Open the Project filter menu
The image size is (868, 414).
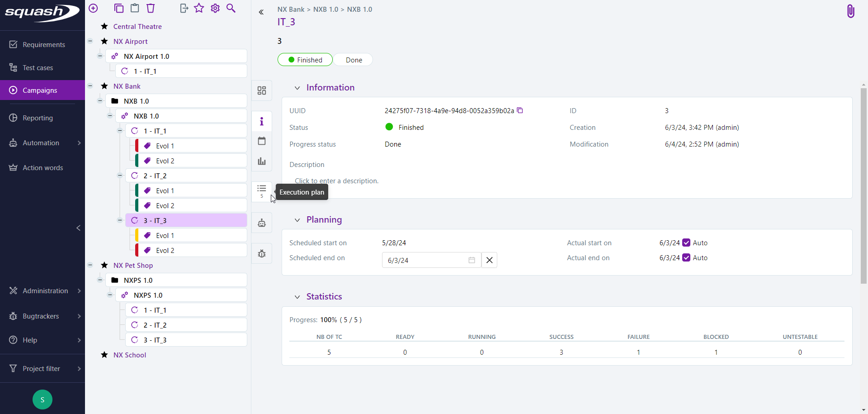[x=42, y=368]
